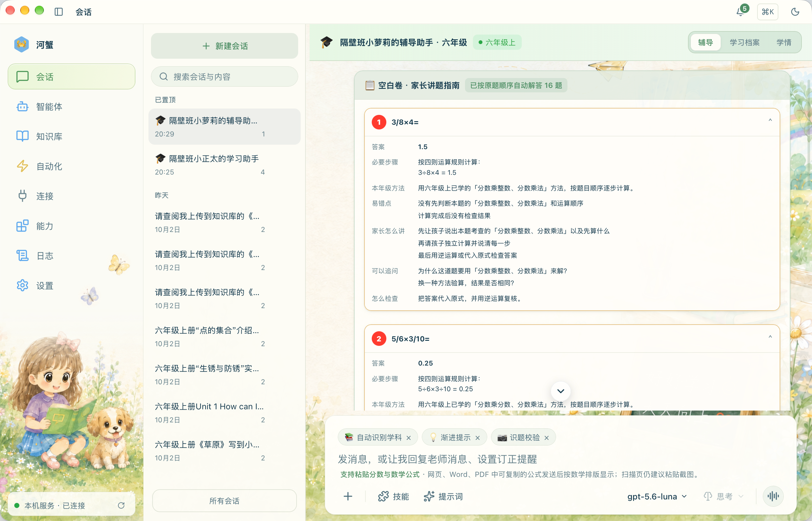Toggle the sidebar panel icon
Image resolution: width=812 pixels, height=521 pixels.
[58, 12]
